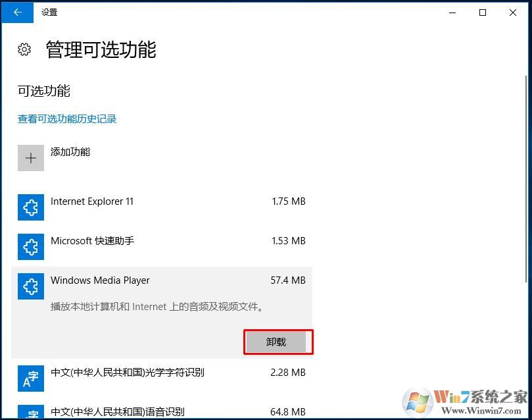This screenshot has height=420, width=532.
Task: Click the gear icon beside 管理可选功能
Action: tap(24, 49)
